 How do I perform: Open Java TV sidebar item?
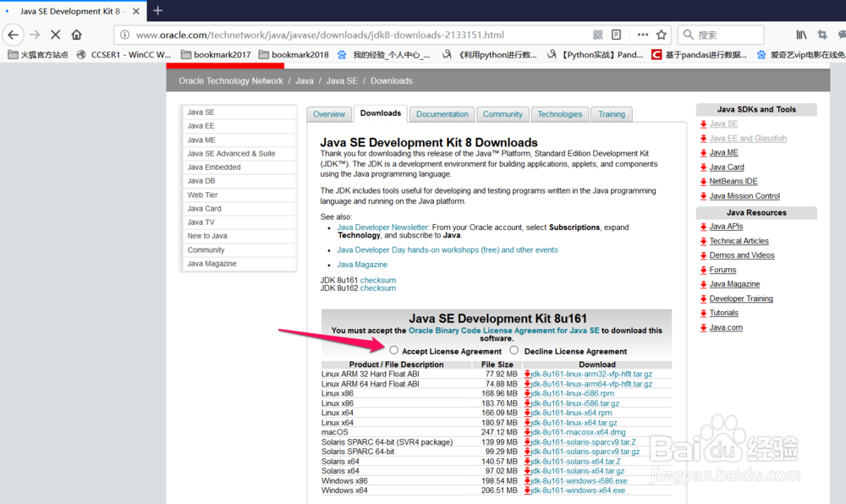[239, 222]
